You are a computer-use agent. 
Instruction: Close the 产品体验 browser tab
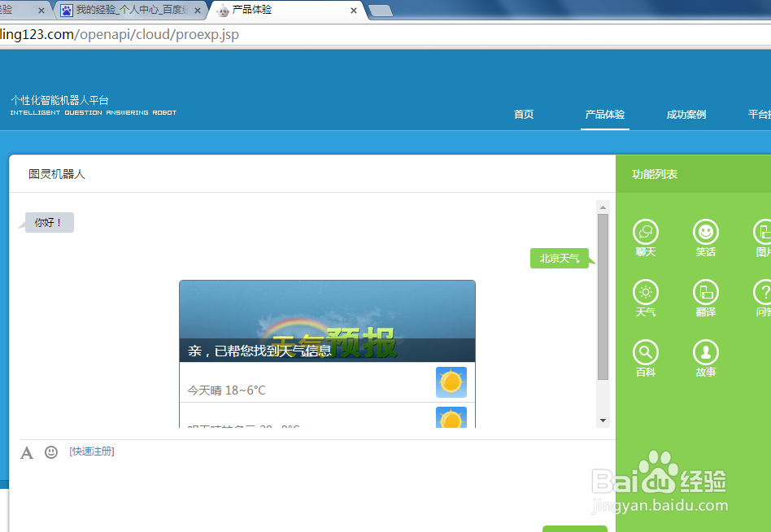[354, 11]
